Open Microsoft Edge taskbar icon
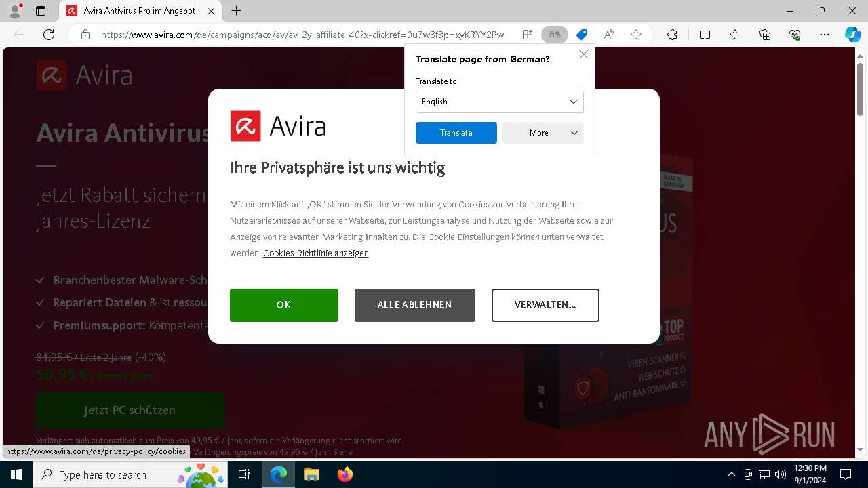Screen dimensions: 868x488 pyautogui.click(x=279, y=474)
